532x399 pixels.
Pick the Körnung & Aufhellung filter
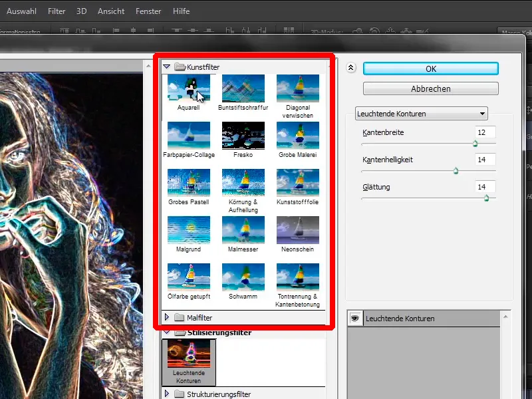tap(243, 183)
